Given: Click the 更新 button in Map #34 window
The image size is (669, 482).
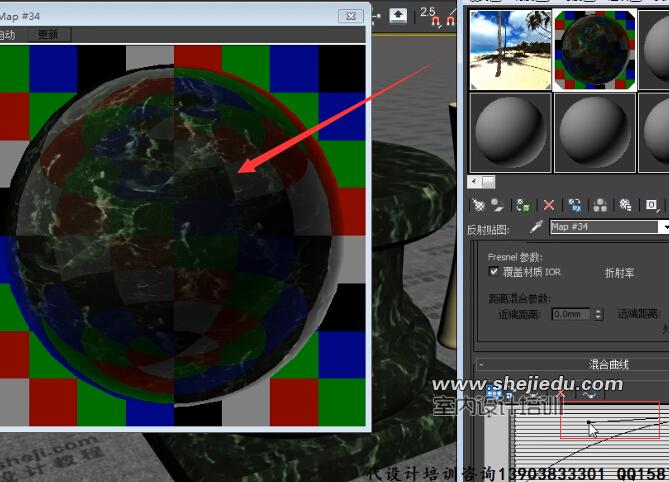Looking at the screenshot, I should point(47,35).
